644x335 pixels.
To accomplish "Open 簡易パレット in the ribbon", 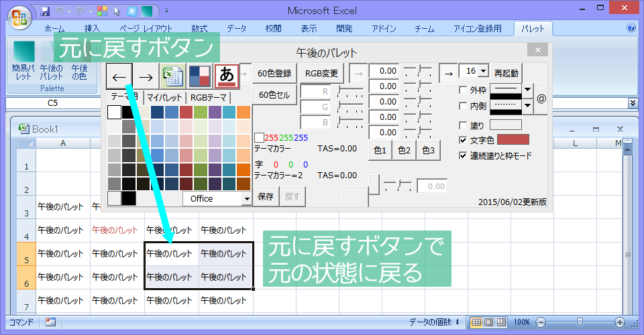I will point(23,60).
